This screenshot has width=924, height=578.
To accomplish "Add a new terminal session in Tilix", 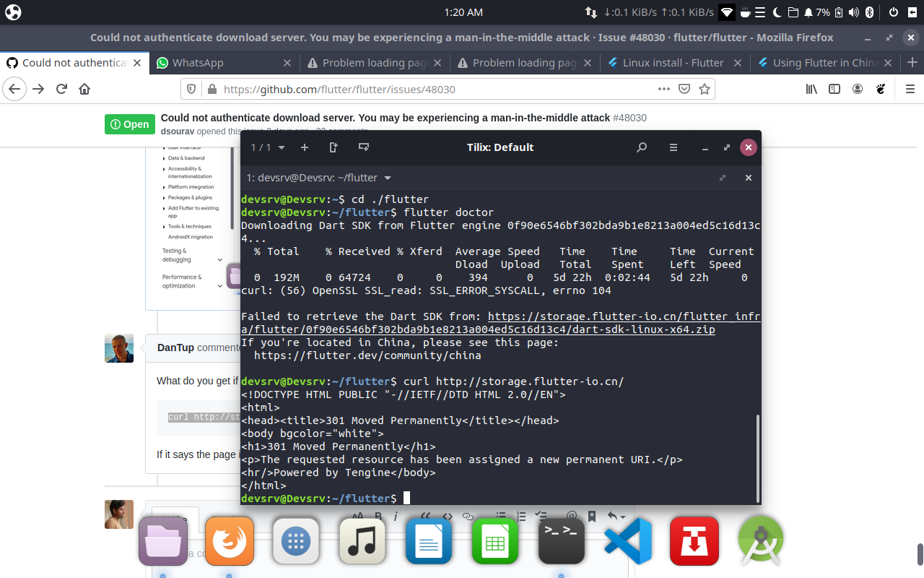I will point(305,147).
